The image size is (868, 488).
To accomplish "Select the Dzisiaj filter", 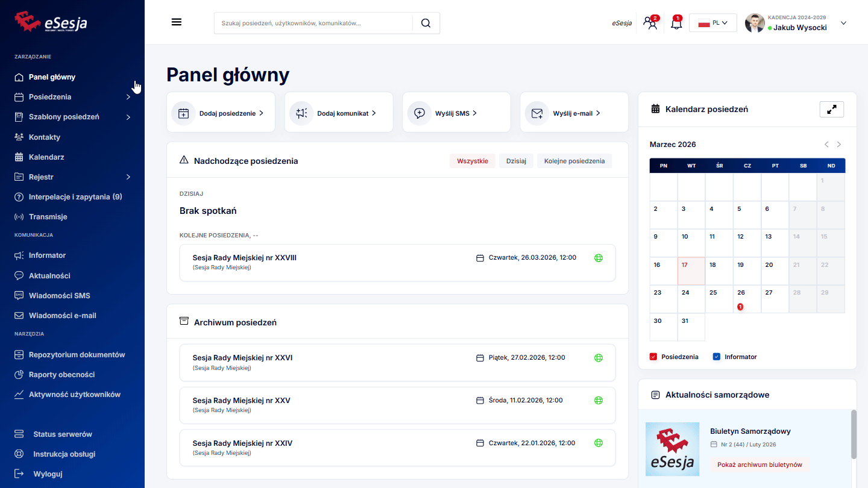I will click(516, 161).
